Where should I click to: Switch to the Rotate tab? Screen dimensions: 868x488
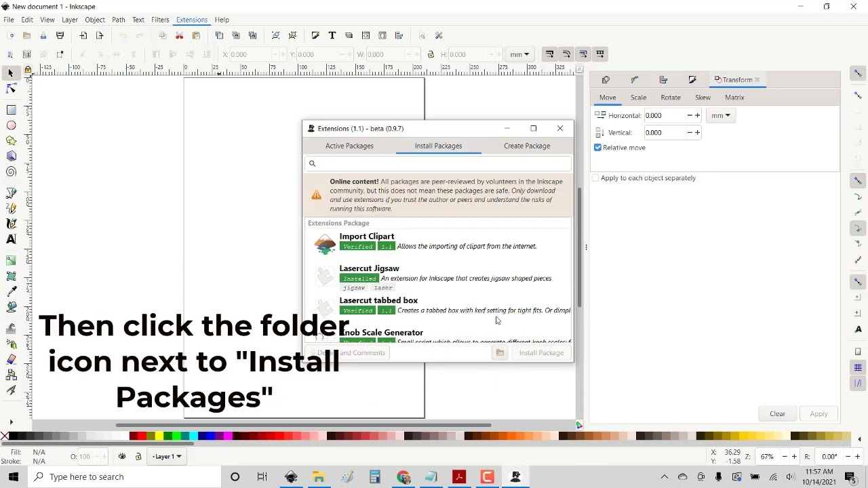point(671,98)
